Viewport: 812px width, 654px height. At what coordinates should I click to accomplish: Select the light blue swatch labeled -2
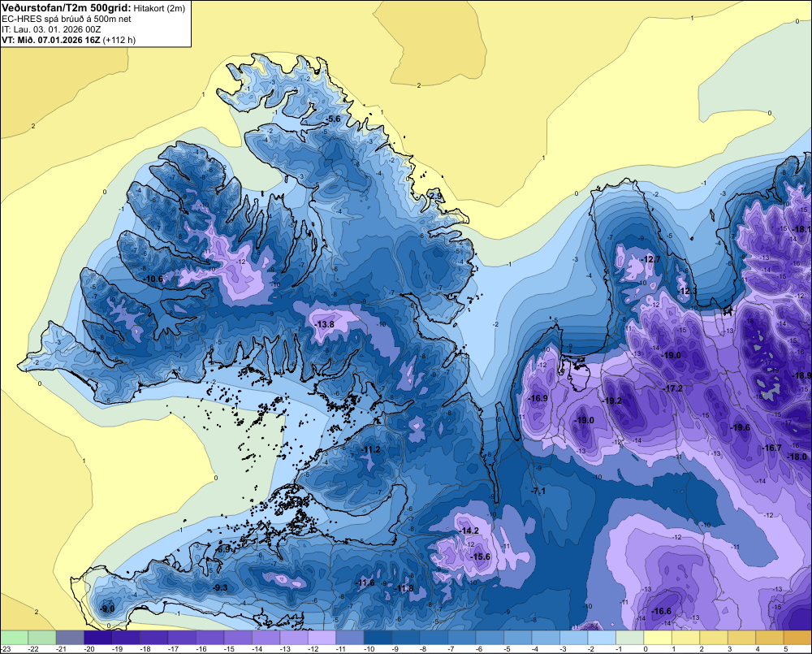601,637
